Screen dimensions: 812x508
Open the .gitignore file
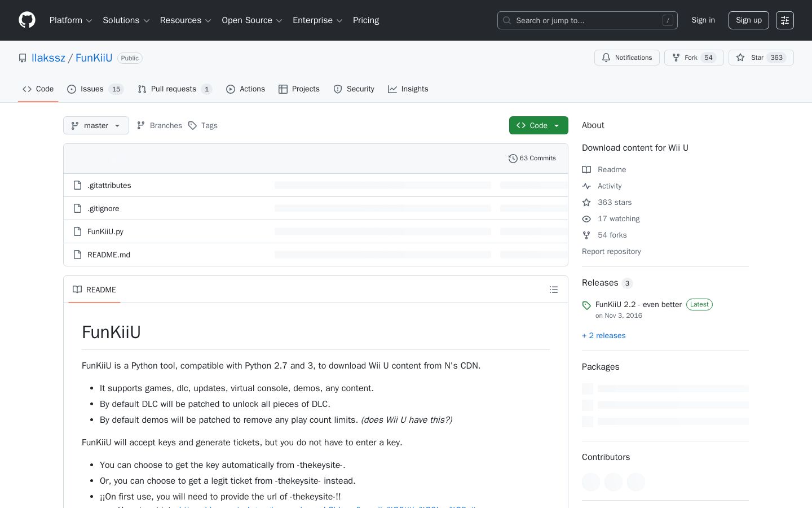click(x=103, y=208)
